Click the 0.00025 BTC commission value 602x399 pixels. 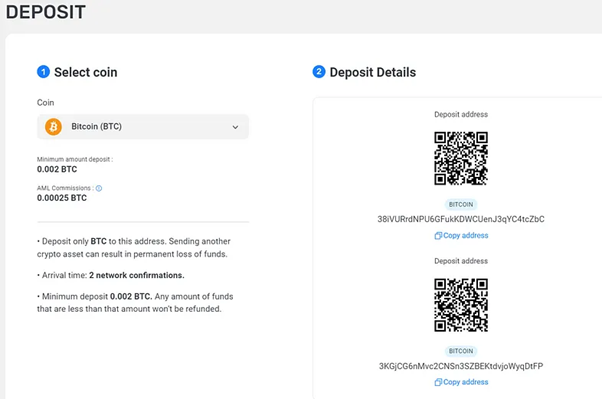click(62, 198)
